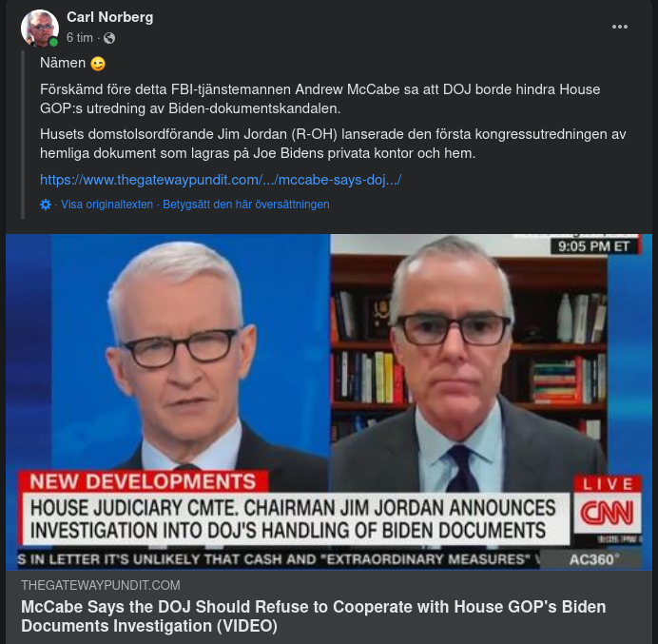Click the globe public audience icon
The width and height of the screenshot is (658, 644).
click(109, 38)
